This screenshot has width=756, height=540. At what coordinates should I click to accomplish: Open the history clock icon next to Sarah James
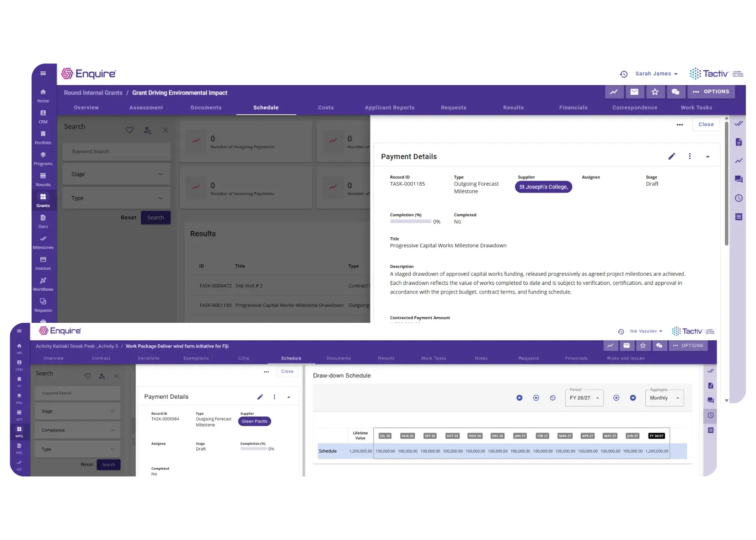click(623, 74)
